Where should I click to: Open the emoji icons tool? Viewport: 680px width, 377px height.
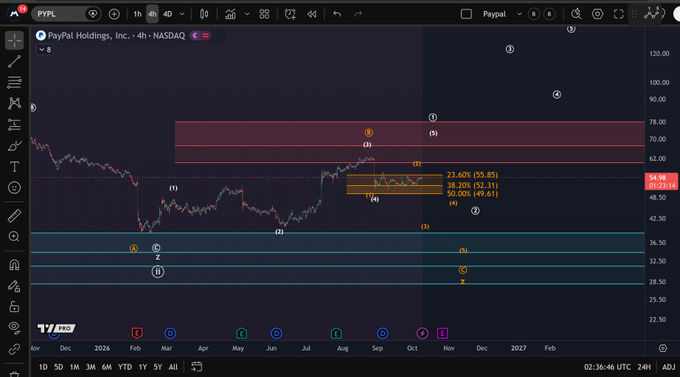[14, 188]
